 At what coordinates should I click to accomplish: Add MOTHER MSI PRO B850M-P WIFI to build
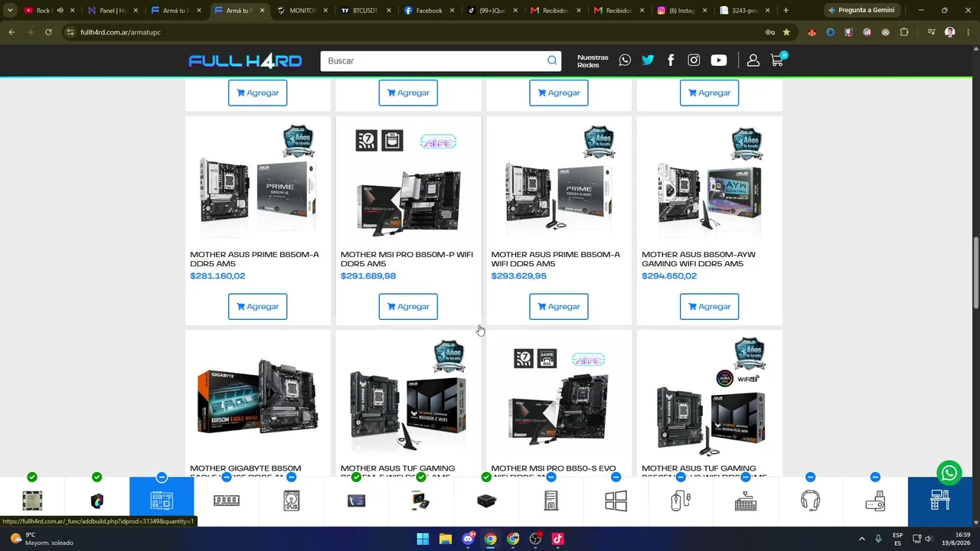pyautogui.click(x=408, y=306)
